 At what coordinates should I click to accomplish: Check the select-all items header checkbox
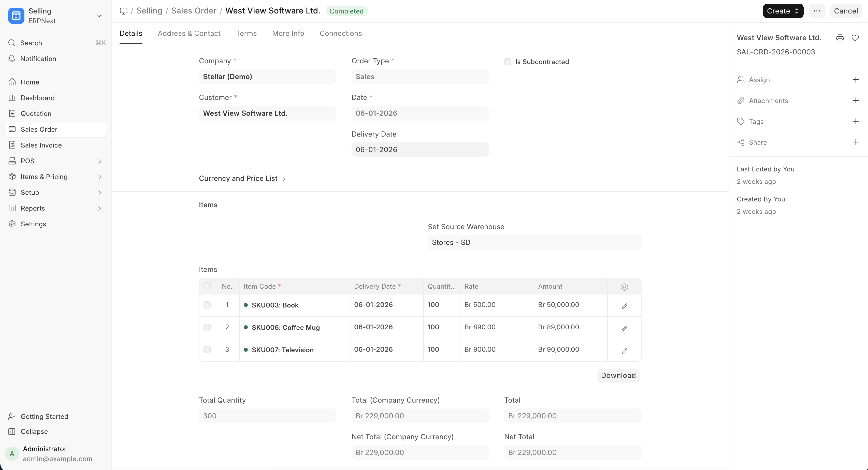207,286
